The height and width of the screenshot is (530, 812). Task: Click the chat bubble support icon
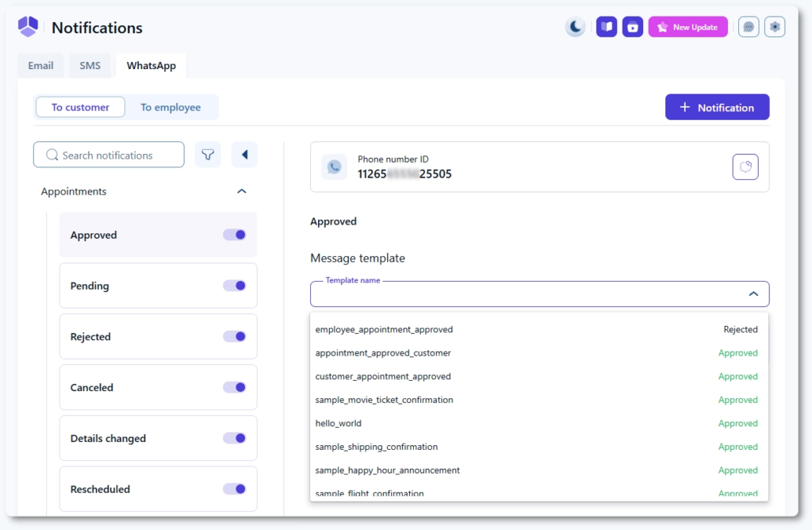tap(749, 27)
